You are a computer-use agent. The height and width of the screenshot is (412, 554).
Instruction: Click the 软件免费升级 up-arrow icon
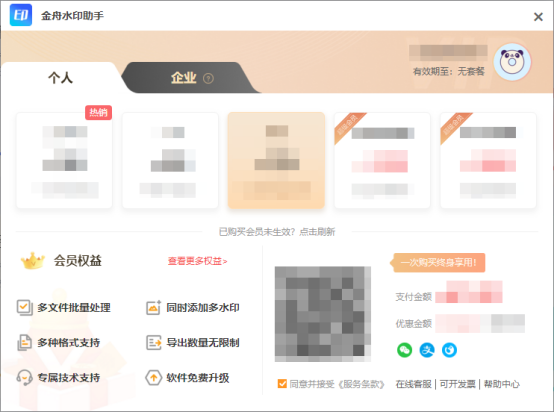(154, 377)
